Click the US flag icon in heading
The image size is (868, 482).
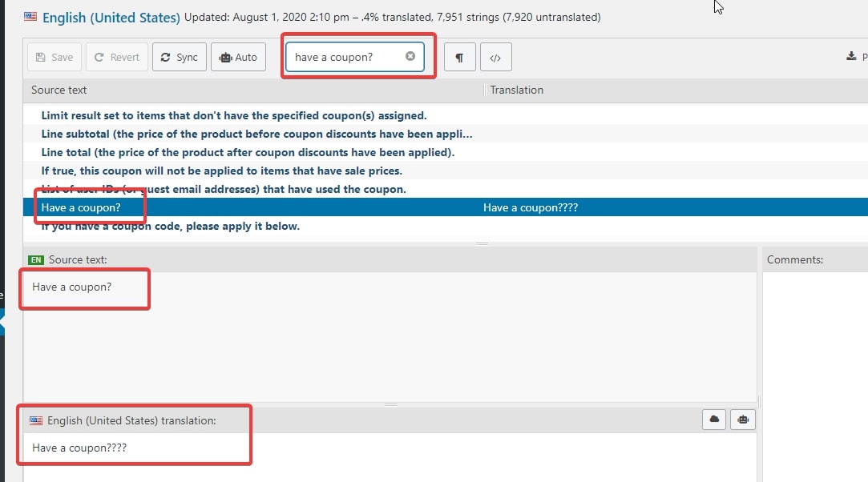click(x=30, y=17)
